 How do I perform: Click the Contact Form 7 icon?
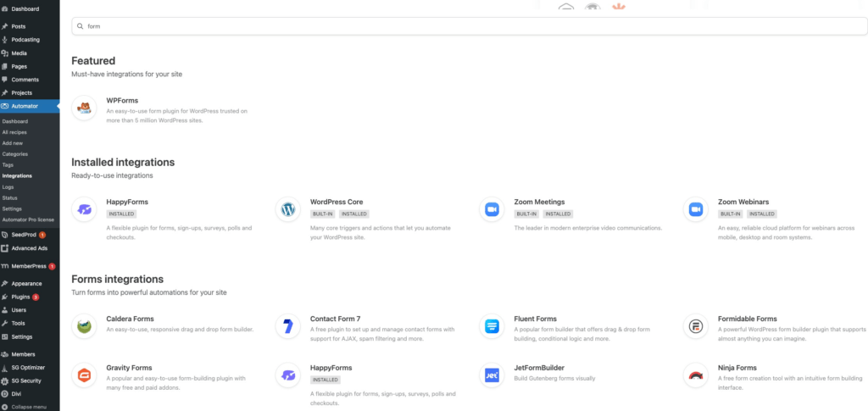pyautogui.click(x=288, y=325)
